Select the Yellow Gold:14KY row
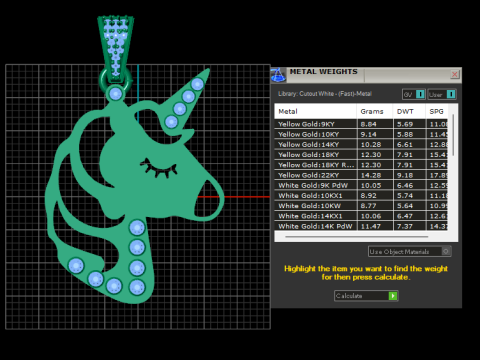Viewport: 480px width, 360px height. click(361, 145)
